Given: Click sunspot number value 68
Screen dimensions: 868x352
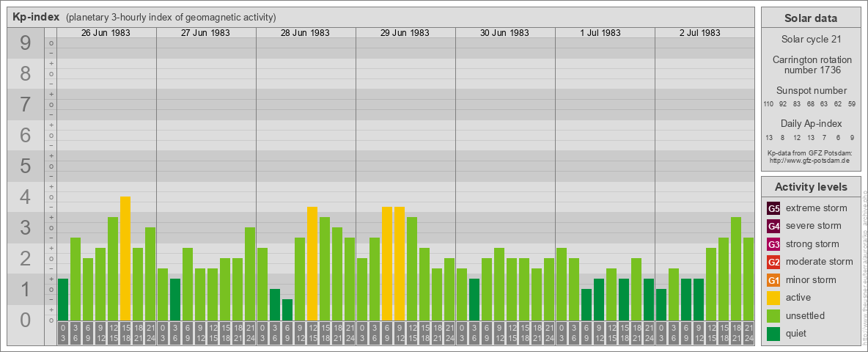Looking at the screenshot, I should click(810, 104).
